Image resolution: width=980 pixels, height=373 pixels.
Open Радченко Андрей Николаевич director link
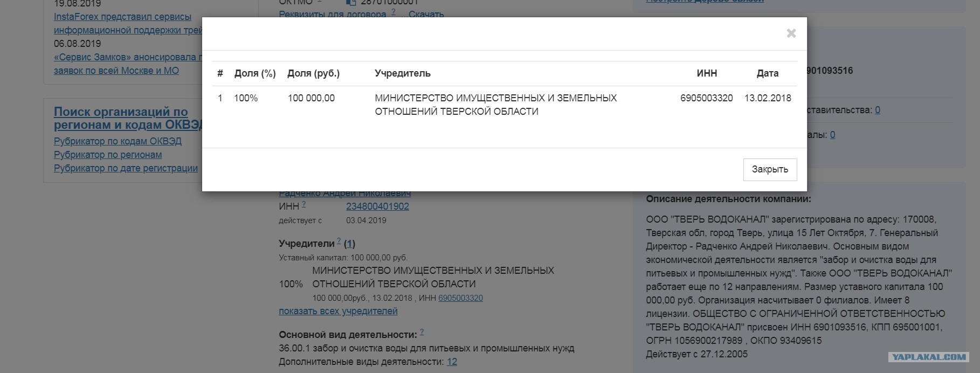[x=344, y=194]
